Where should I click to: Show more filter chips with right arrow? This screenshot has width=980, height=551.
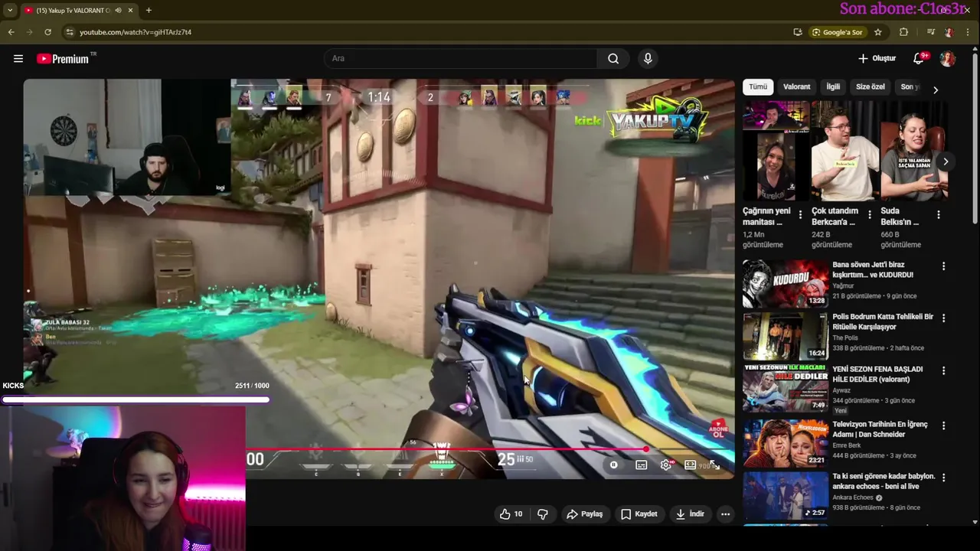(935, 90)
